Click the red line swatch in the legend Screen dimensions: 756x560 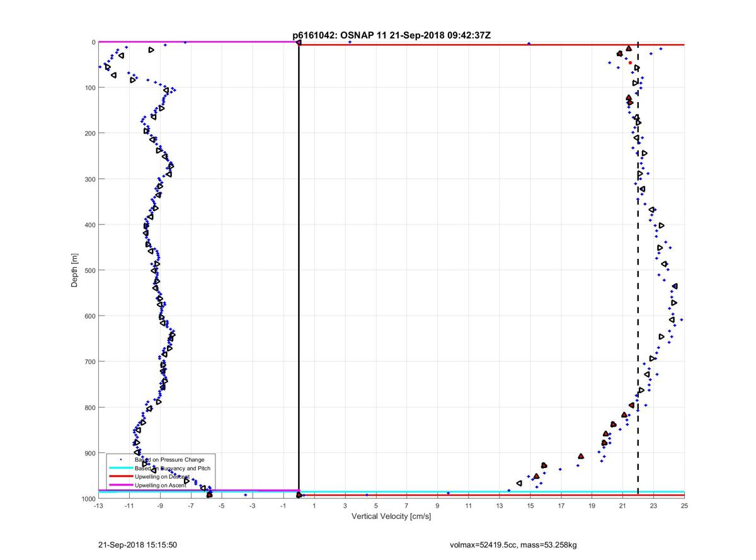[x=120, y=477]
